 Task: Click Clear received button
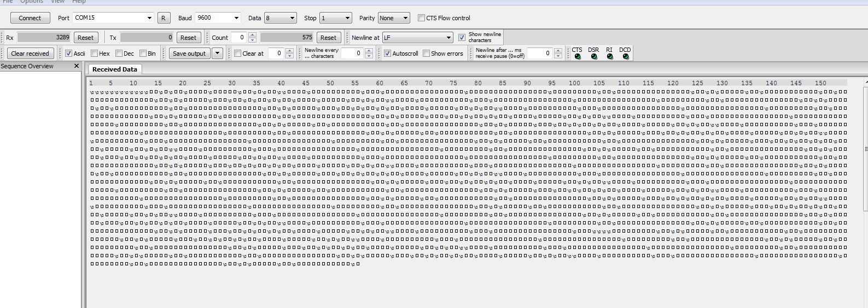pos(30,54)
